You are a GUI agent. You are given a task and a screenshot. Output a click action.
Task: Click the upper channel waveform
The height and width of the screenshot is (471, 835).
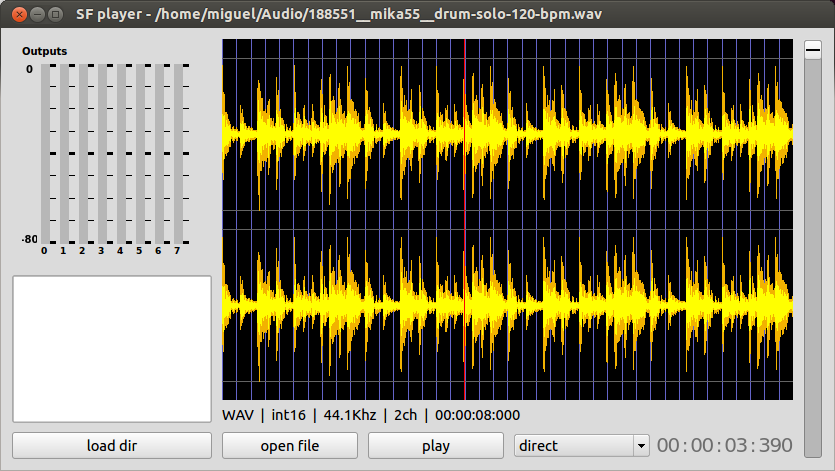(507, 133)
